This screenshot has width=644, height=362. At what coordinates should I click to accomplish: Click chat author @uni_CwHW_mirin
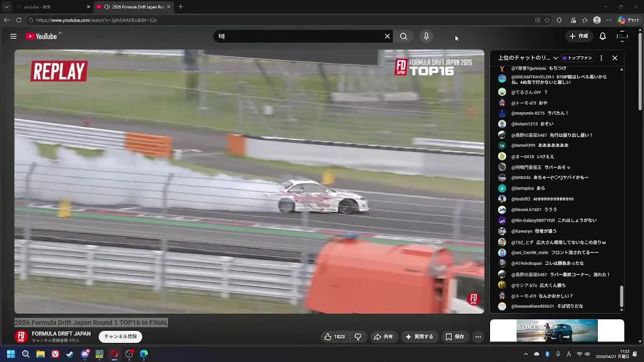pos(530,252)
